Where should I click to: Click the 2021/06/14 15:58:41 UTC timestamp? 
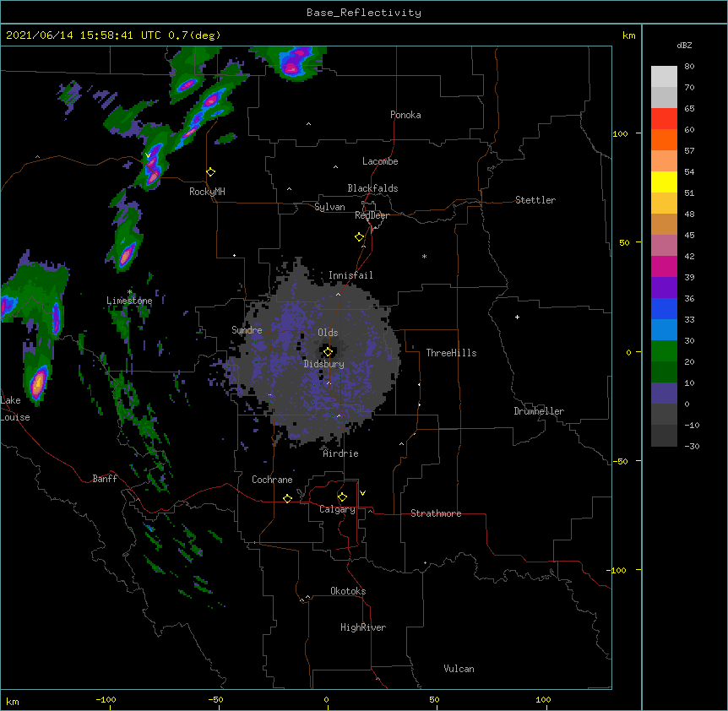[x=84, y=35]
